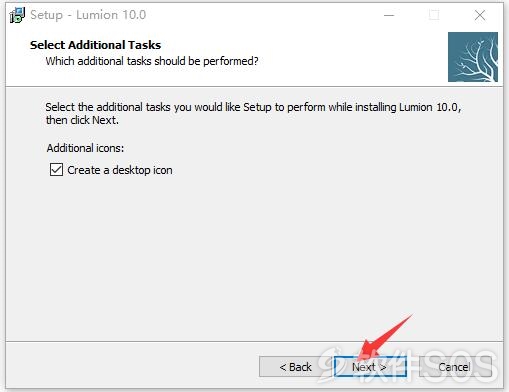Image resolution: width=509 pixels, height=392 pixels.
Task: Click the blank gray area below the checkbox
Action: [253, 257]
